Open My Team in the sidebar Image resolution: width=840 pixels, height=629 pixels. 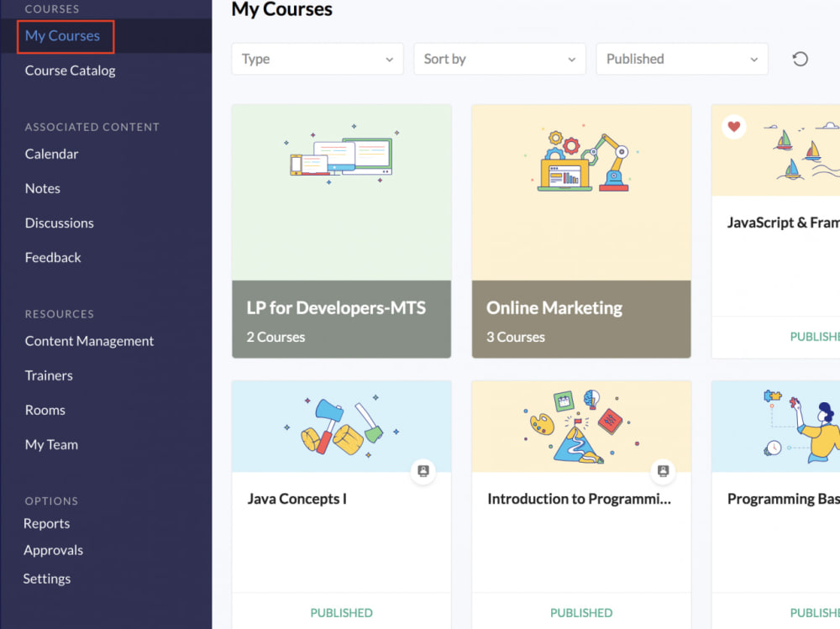tap(51, 445)
